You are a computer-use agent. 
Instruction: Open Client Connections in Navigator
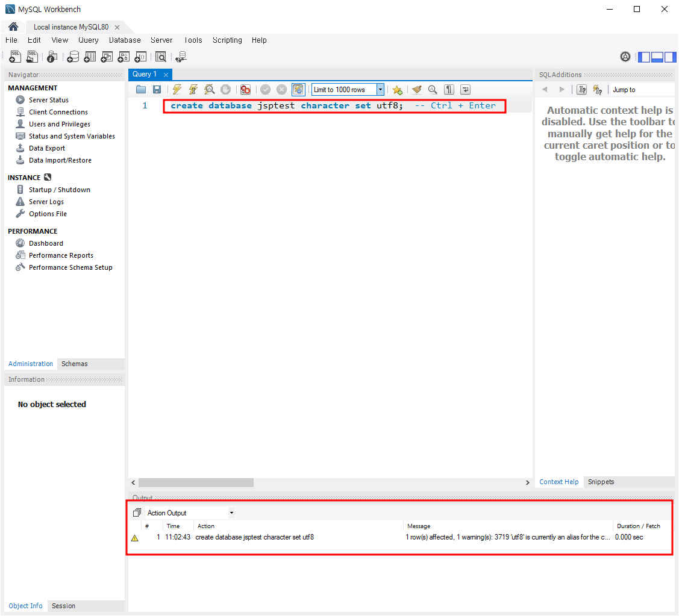pyautogui.click(x=58, y=112)
